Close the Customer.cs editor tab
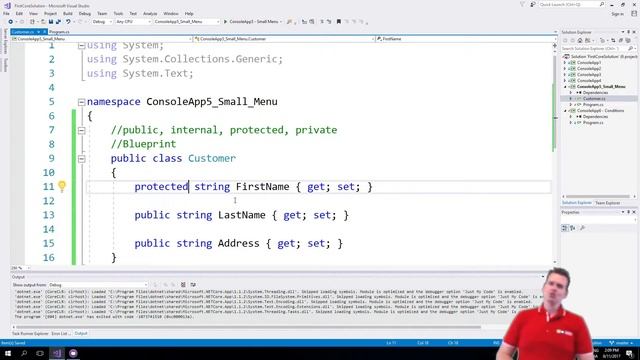The image size is (640, 360). coord(44,31)
